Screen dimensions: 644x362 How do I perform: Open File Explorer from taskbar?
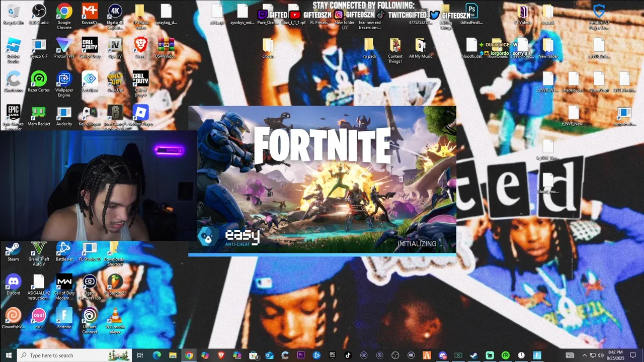(x=173, y=355)
